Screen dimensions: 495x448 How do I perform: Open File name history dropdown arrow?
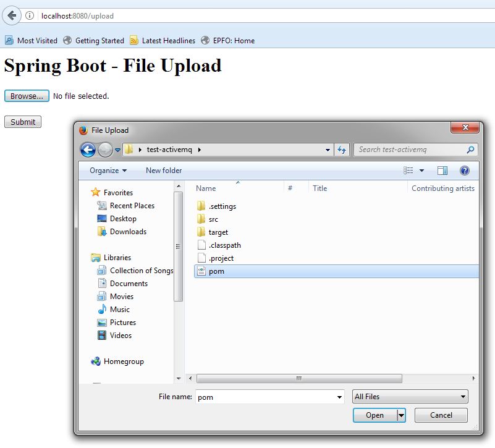coord(339,397)
